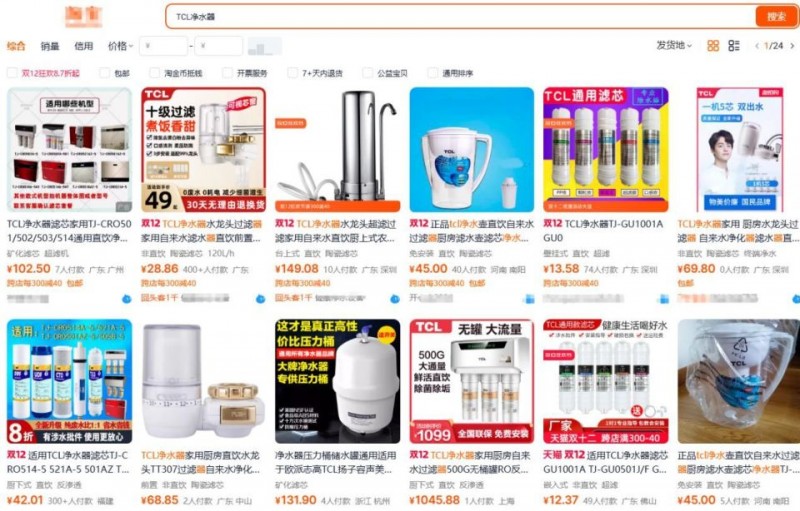Open chat icon under ¥102.50 product
The image size is (800, 511).
click(127, 299)
